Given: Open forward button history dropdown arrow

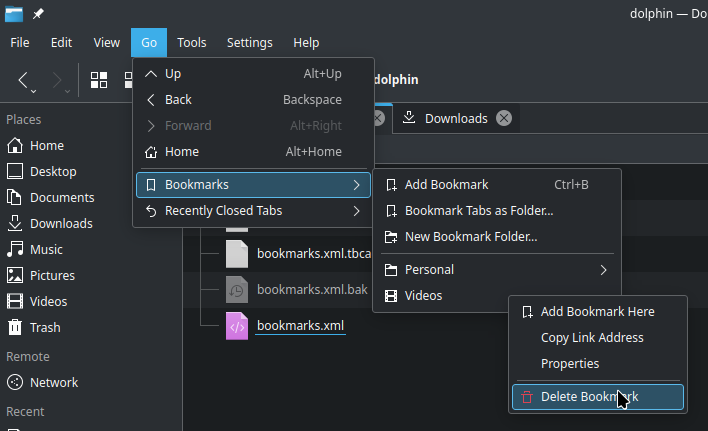Looking at the screenshot, I should [x=67, y=91].
